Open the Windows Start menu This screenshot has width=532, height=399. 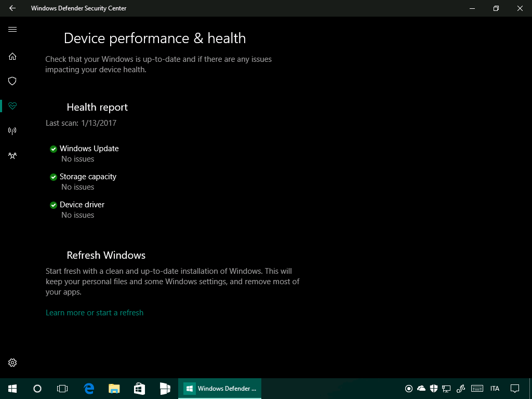point(12,389)
